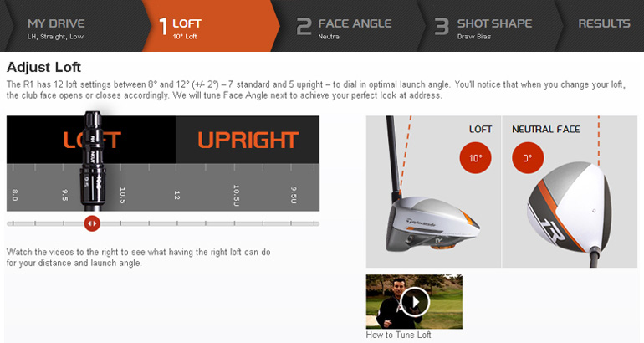Select the 10.5U upright loft setting
Screen dimensions: 644x343
pos(236,195)
